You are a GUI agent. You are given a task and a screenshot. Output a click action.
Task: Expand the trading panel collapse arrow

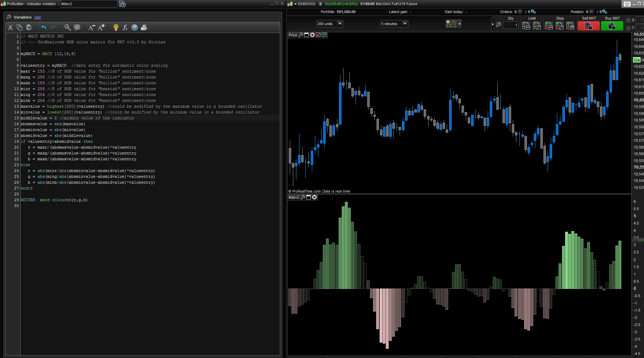493,24
